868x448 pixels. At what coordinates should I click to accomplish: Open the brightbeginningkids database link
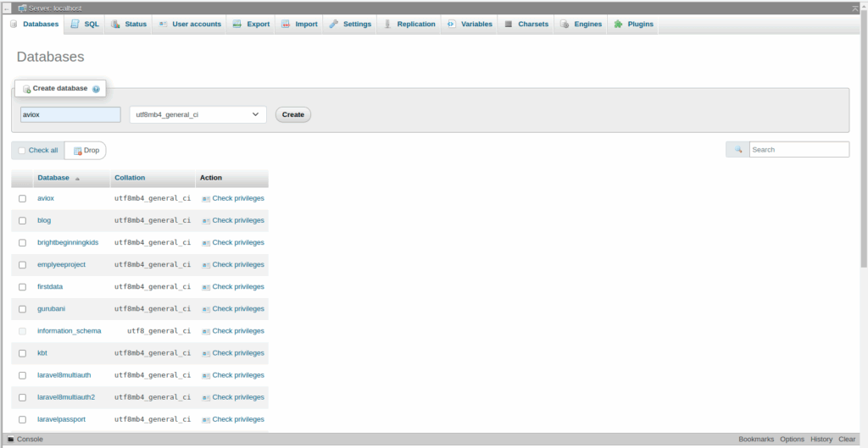point(68,242)
